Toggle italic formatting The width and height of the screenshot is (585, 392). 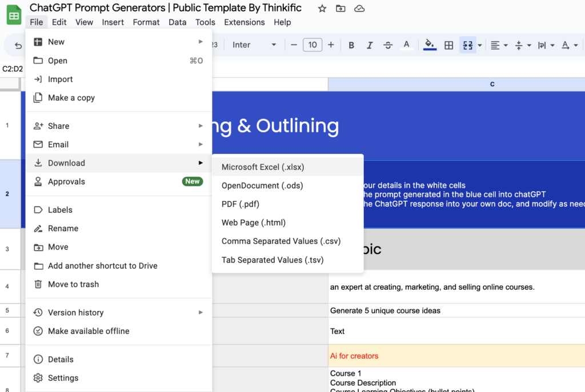click(x=370, y=45)
